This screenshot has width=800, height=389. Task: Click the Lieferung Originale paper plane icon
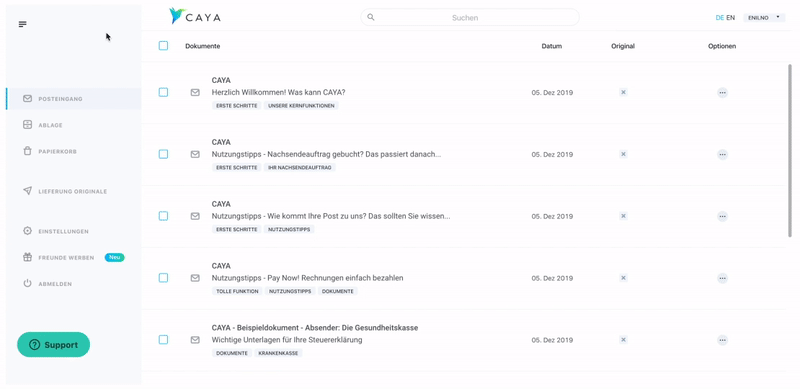coord(28,191)
